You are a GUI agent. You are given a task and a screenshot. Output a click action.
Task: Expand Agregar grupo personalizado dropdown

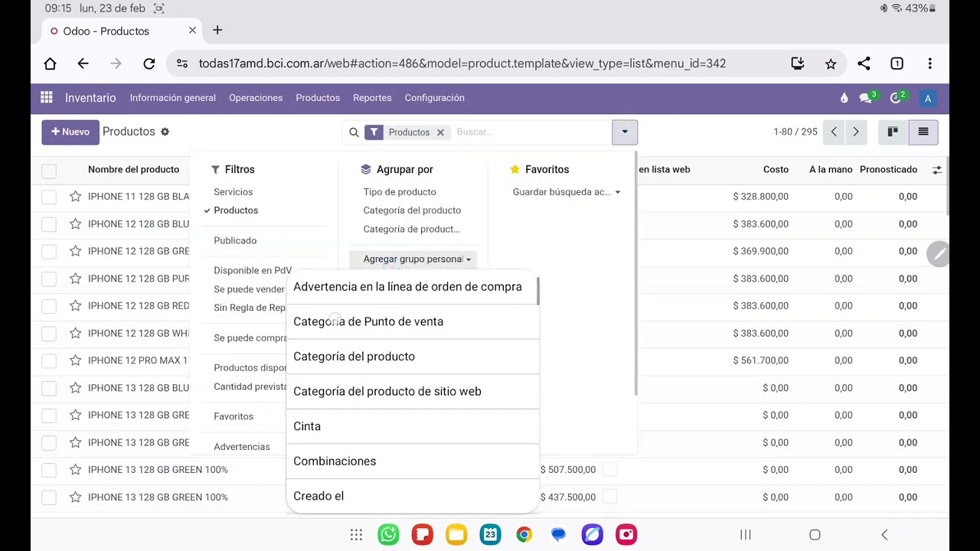click(412, 259)
